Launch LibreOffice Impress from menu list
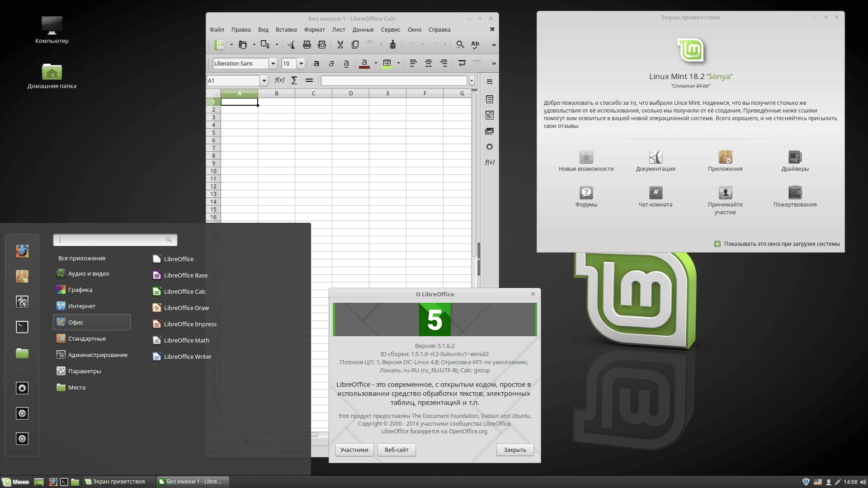The image size is (868, 488). 185,324
